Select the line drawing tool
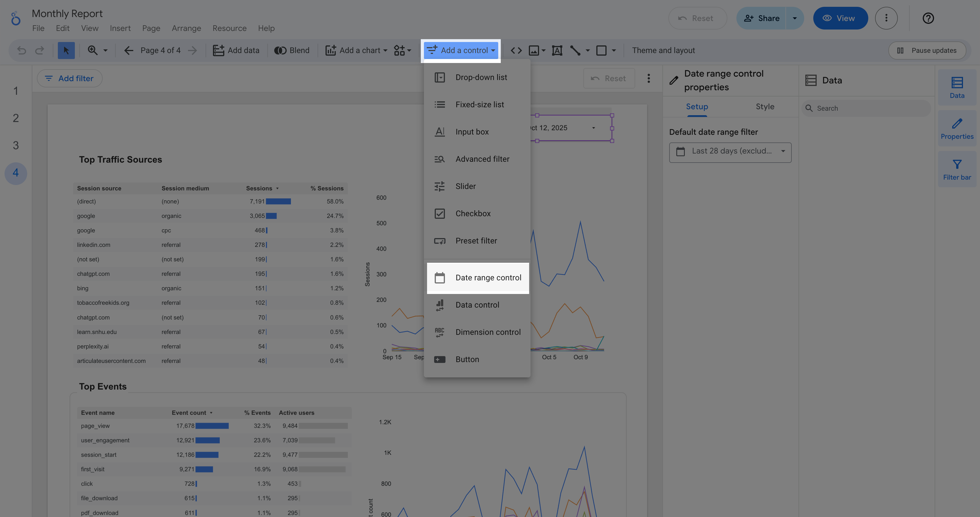Viewport: 980px width, 517px height. (x=575, y=50)
